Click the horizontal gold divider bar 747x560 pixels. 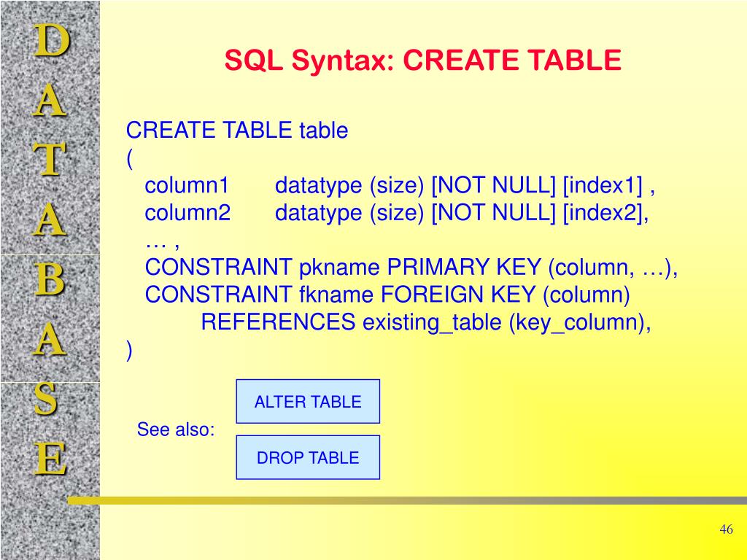pos(409,501)
